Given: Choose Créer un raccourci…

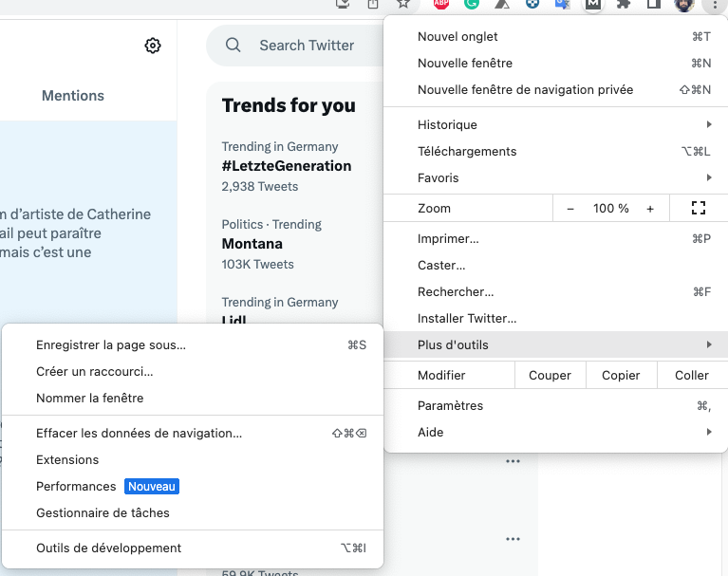Looking at the screenshot, I should (193, 371).
